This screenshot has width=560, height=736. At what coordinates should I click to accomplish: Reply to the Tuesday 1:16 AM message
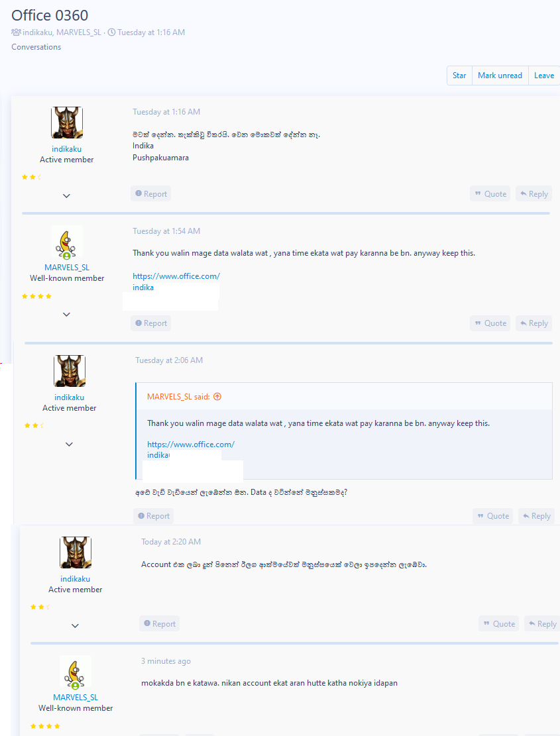(533, 194)
